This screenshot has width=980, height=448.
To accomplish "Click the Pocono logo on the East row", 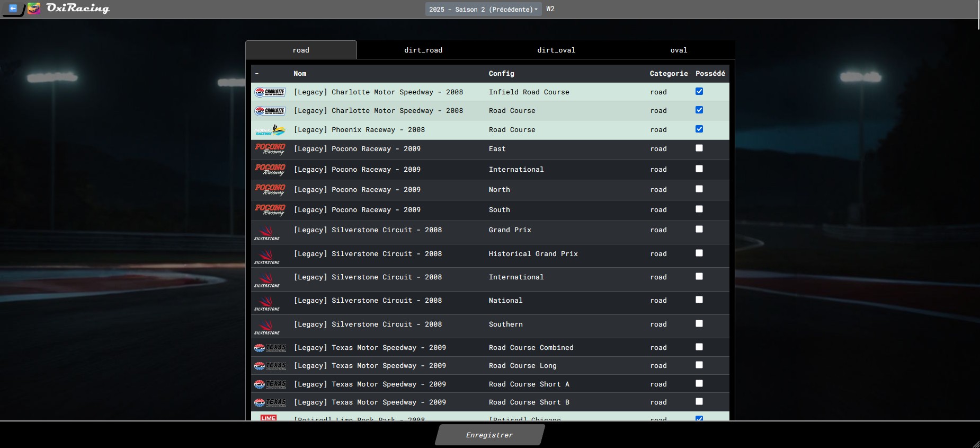I will point(270,149).
